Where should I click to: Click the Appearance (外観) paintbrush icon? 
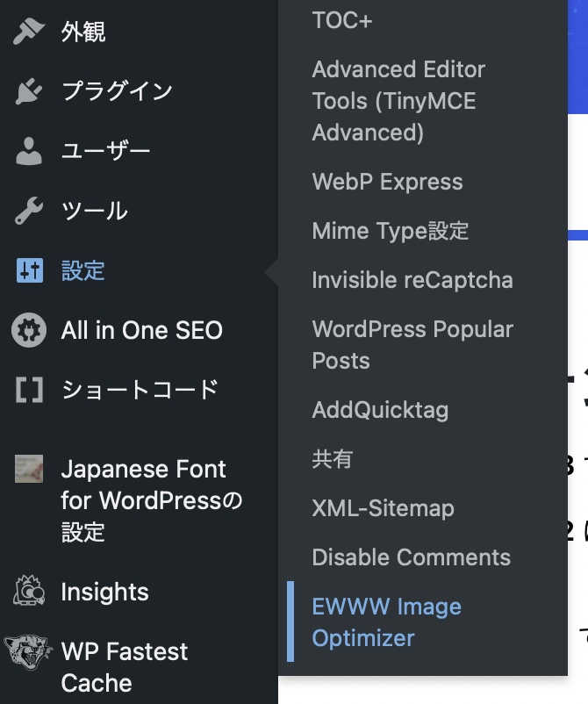pos(29,32)
